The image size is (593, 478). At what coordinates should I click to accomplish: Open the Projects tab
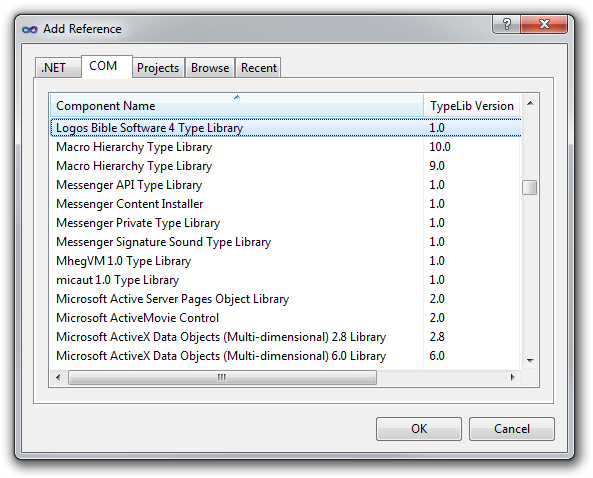coord(158,68)
